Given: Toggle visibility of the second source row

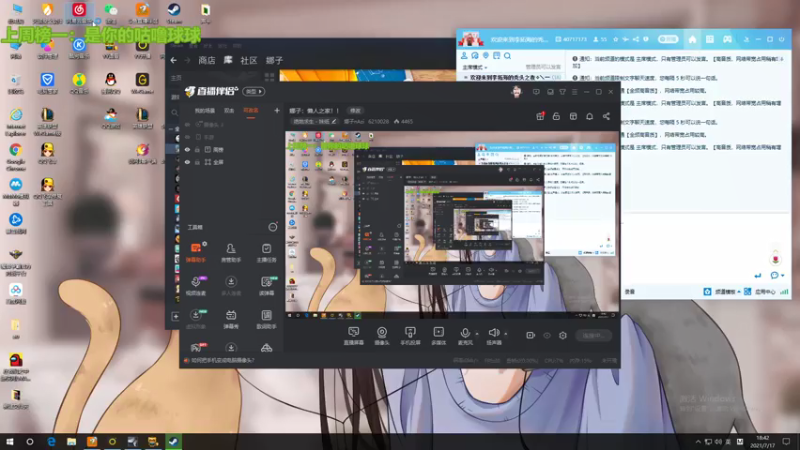Looking at the screenshot, I should pos(187,137).
